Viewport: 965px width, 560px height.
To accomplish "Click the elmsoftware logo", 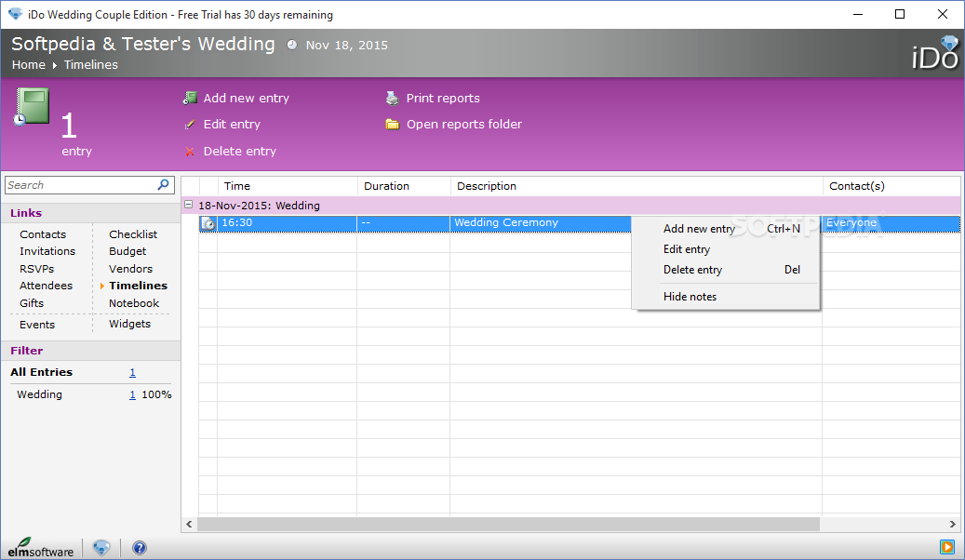I will pos(41,547).
